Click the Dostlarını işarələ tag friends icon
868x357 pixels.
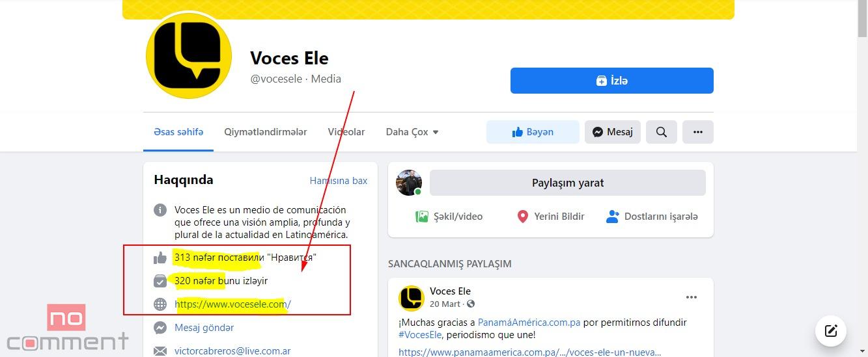[x=612, y=217]
